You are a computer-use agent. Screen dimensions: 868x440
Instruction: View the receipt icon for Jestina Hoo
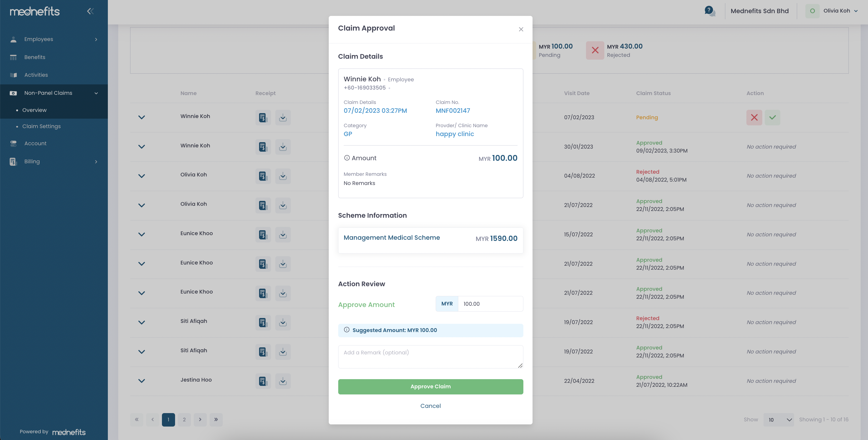click(263, 381)
